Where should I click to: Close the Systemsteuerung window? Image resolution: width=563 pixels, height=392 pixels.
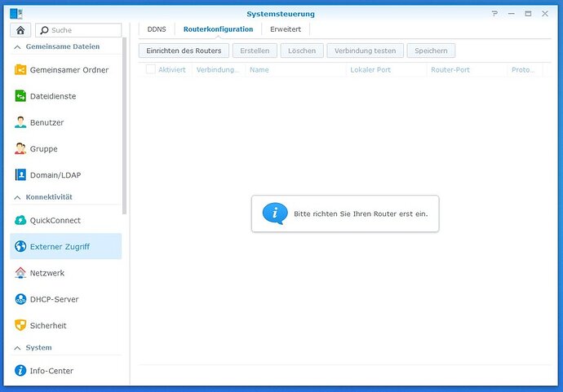(x=545, y=14)
